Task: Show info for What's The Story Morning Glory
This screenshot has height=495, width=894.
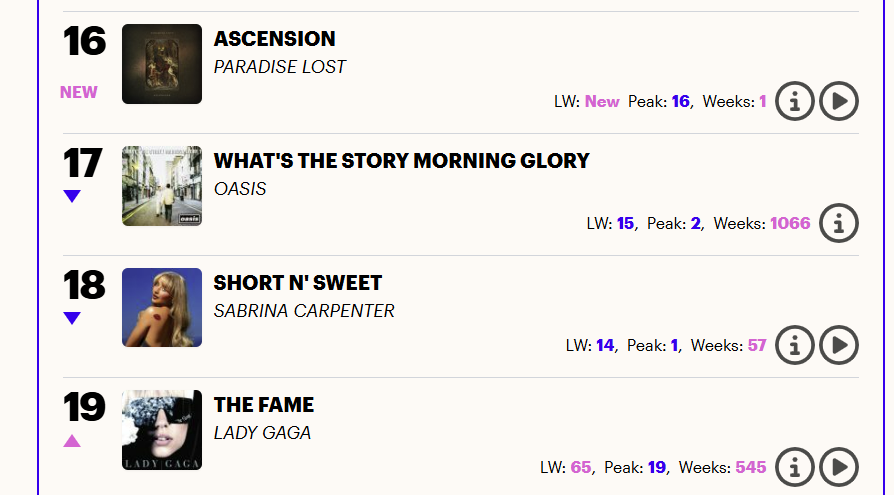Action: click(x=839, y=223)
